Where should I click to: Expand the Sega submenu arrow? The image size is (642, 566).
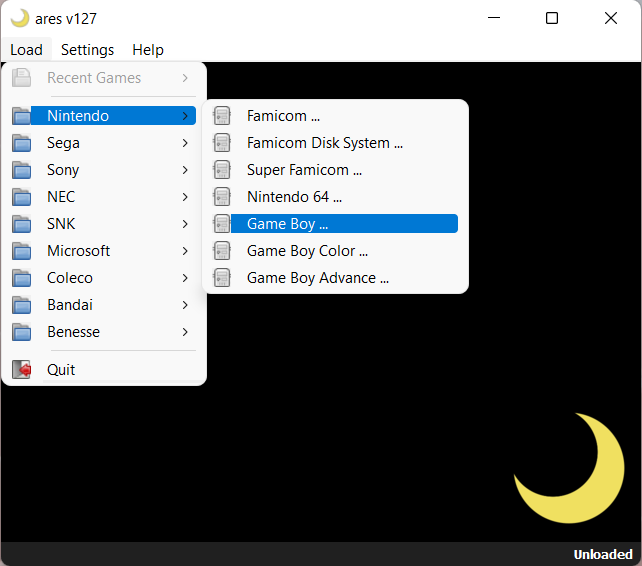[185, 143]
